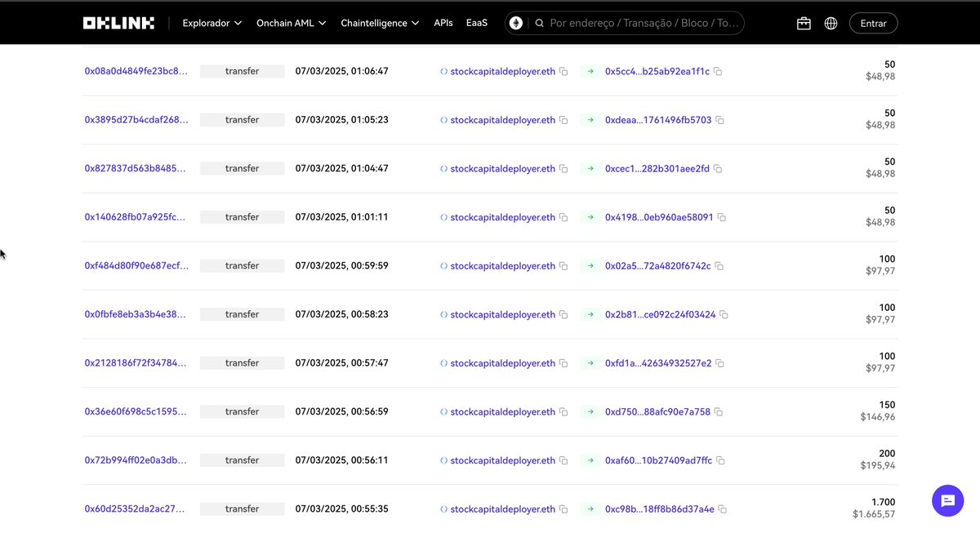Open transaction 0xf484d80f90e687ecf...
The width and height of the screenshot is (980, 533).
[136, 265]
